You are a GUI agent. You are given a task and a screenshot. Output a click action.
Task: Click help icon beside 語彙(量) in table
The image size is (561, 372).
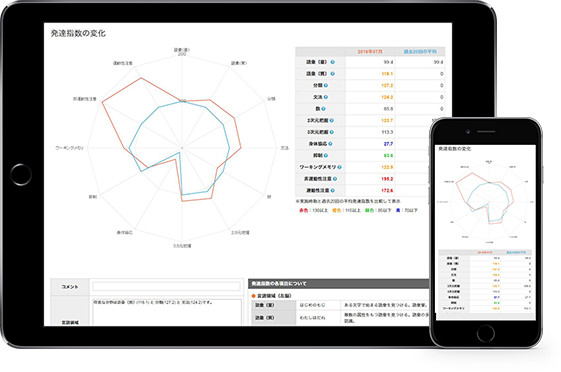coord(332,62)
